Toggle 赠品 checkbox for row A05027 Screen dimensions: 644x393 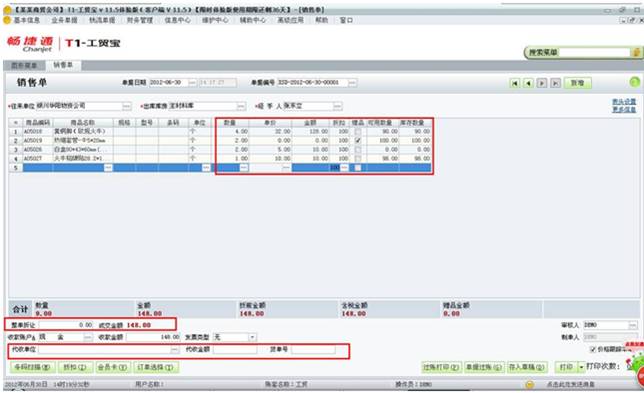pyautogui.click(x=358, y=159)
